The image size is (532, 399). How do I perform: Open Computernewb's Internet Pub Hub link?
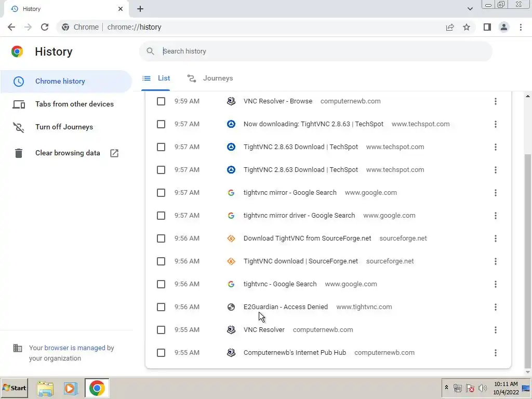point(295,353)
